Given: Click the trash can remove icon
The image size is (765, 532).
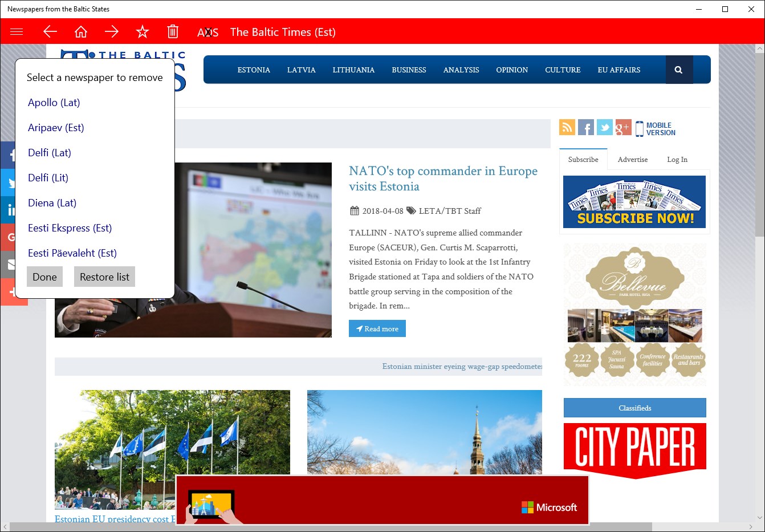Looking at the screenshot, I should pos(173,32).
